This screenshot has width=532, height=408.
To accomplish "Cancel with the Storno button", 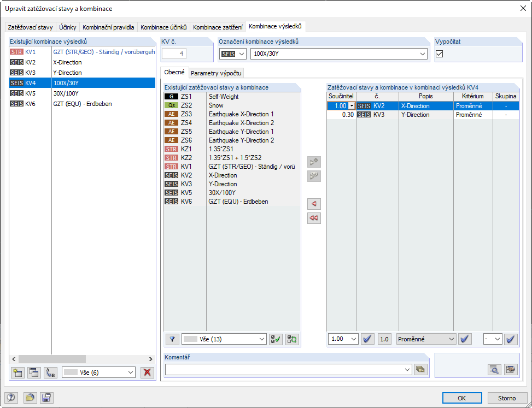I will coord(507,398).
